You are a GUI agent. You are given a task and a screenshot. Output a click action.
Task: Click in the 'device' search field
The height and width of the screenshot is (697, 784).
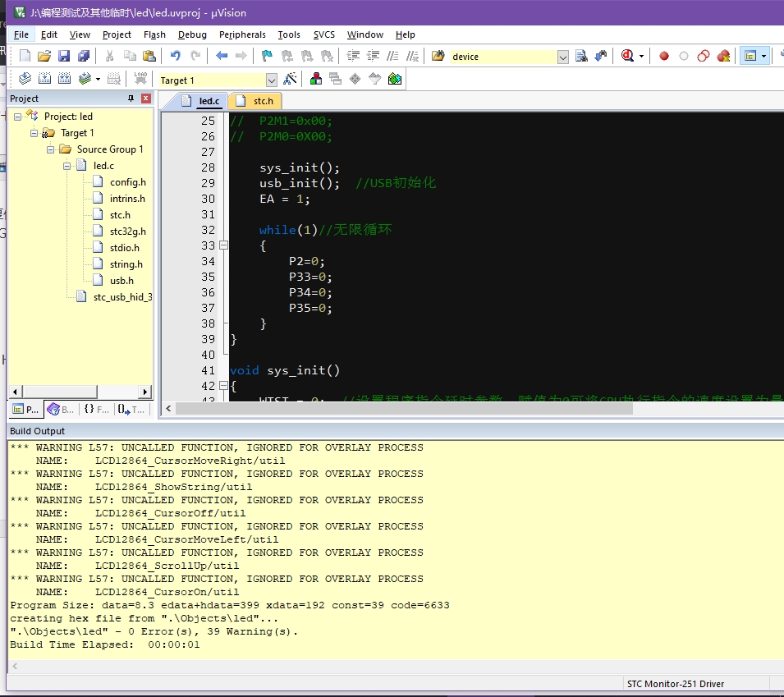click(503, 57)
